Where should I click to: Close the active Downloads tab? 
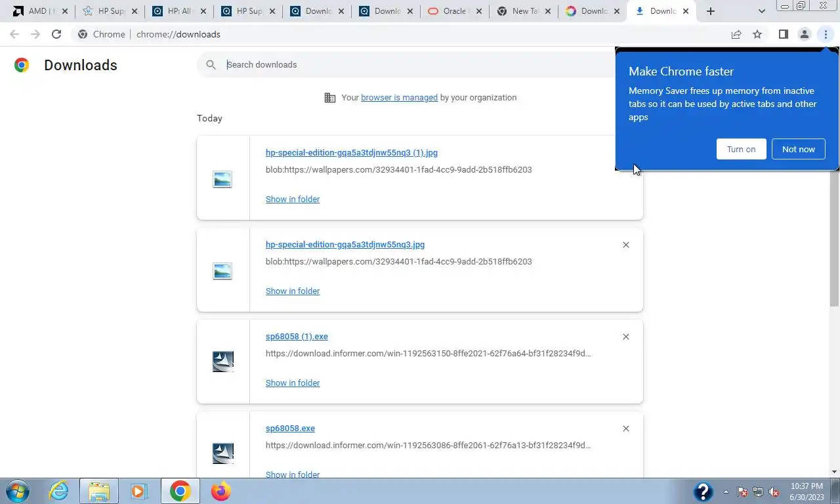click(685, 11)
